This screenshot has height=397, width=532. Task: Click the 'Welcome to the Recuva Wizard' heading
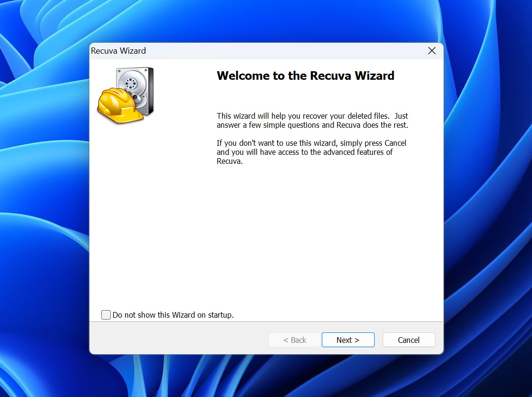point(305,76)
